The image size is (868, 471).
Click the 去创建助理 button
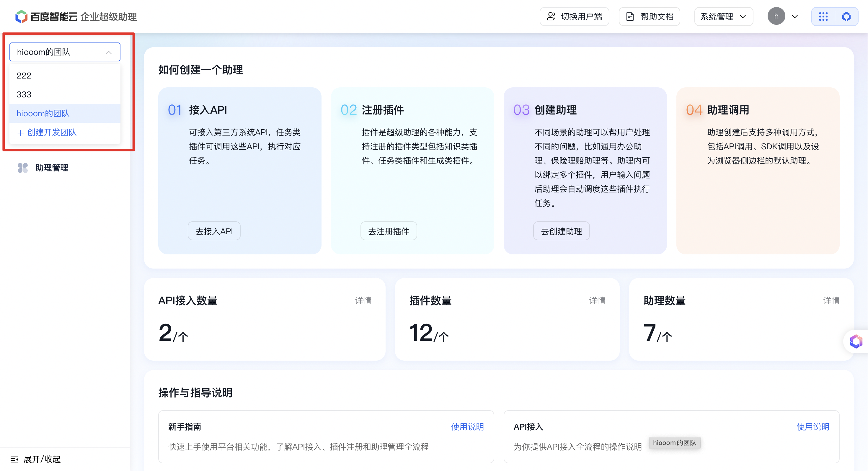[x=561, y=231]
